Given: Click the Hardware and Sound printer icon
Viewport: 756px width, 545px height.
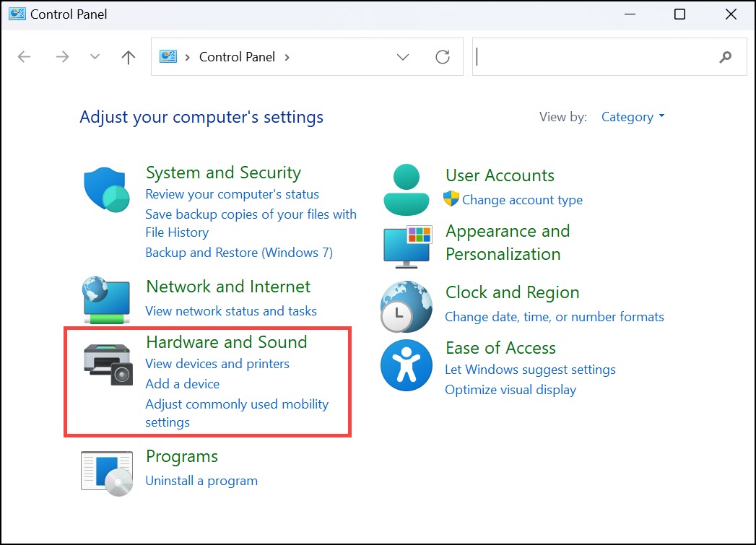Looking at the screenshot, I should click(108, 365).
